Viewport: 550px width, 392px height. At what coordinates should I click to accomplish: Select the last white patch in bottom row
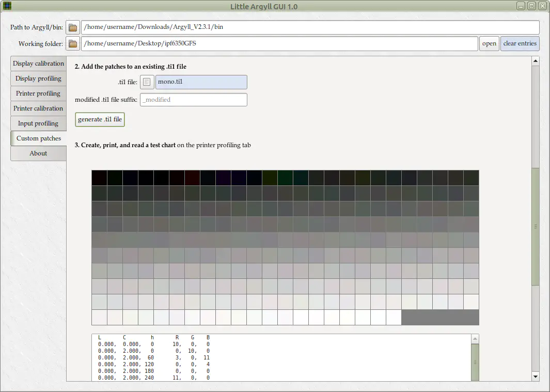[x=394, y=317]
